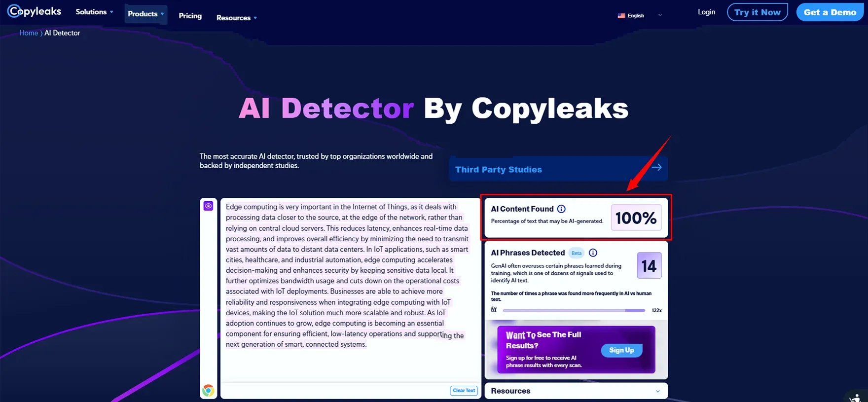
Task: Click the Copyleaks logo
Action: [x=35, y=11]
